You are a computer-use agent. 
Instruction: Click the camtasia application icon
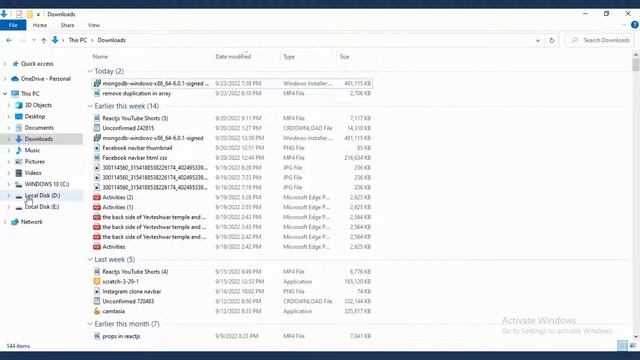click(x=97, y=311)
